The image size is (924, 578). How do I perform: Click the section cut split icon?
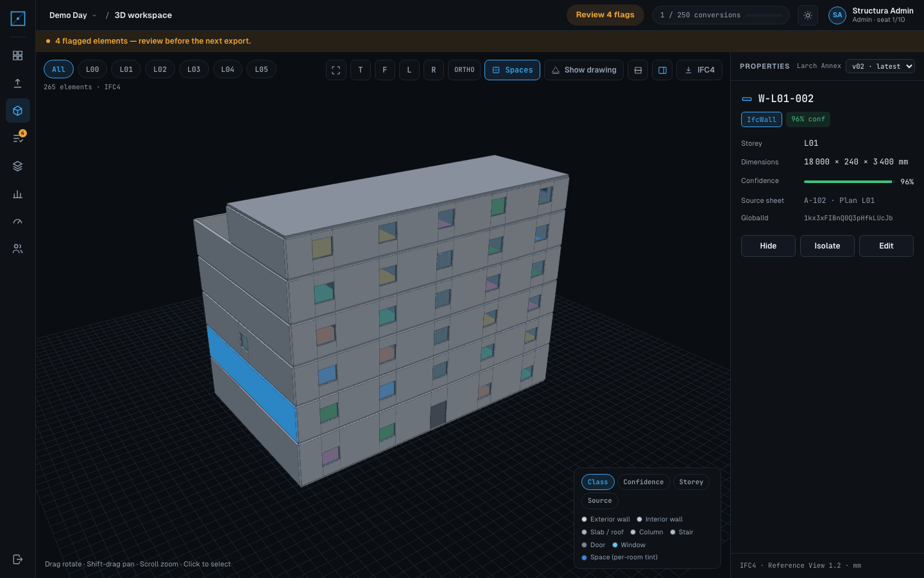638,70
